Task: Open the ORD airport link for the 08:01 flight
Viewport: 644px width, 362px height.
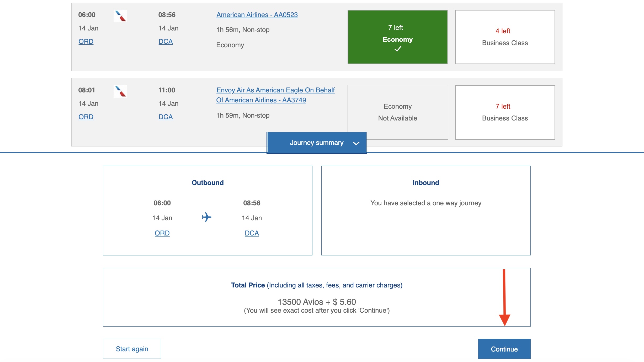Action: tap(86, 117)
